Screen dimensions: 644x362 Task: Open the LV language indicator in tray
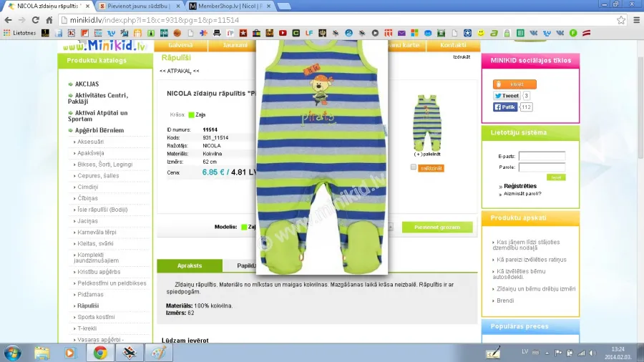pyautogui.click(x=525, y=352)
